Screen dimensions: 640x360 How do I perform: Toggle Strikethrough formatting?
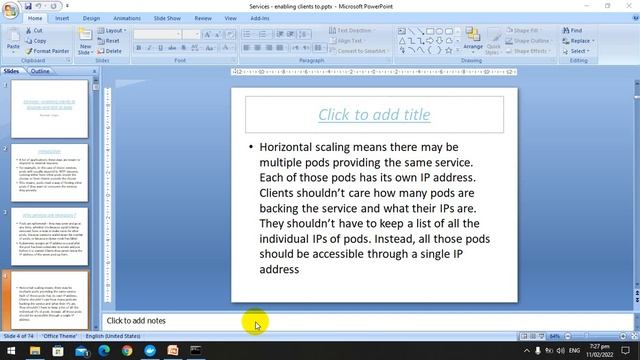click(172, 48)
